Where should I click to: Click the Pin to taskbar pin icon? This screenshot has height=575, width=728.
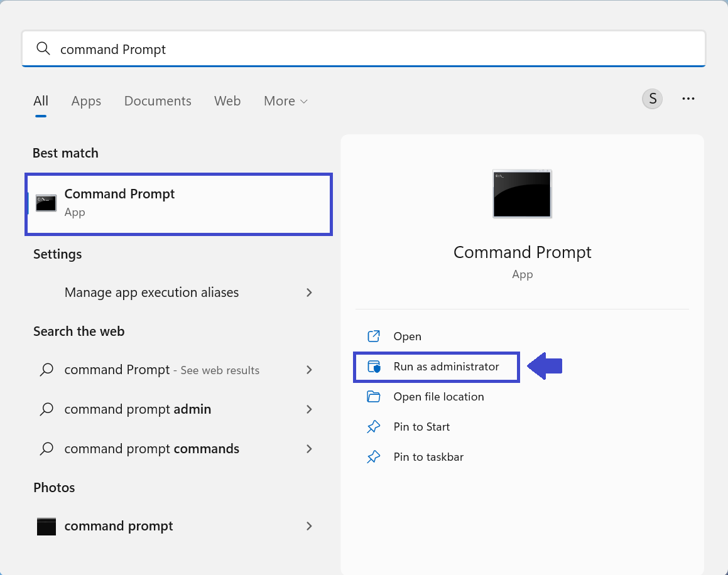coord(374,457)
